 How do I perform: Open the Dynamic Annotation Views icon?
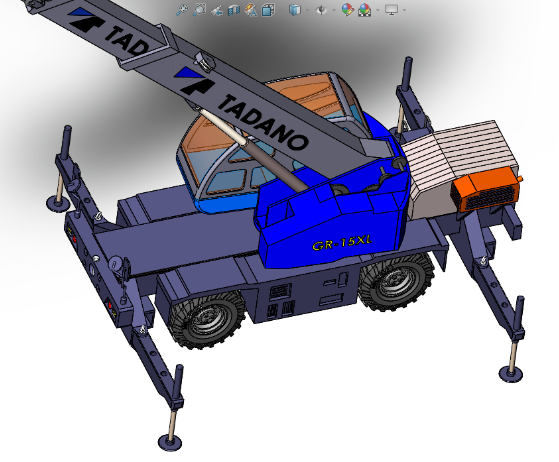pos(251,10)
